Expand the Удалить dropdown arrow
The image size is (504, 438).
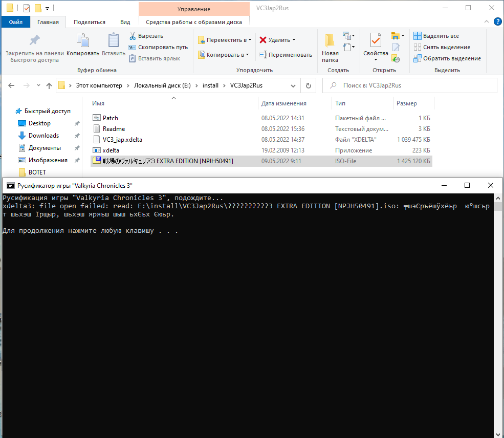point(294,40)
